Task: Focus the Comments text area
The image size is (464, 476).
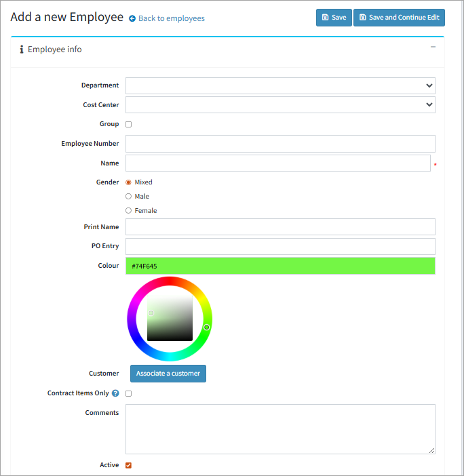Action: 280,429
